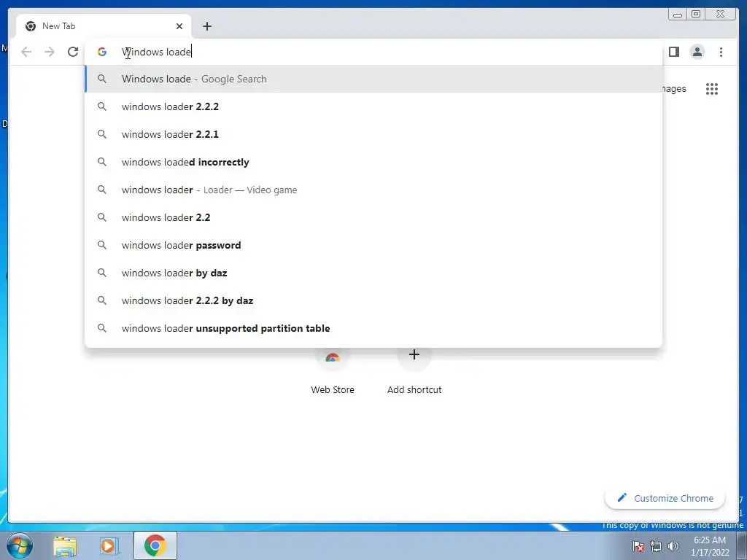Reload the page with refresh icon
Image resolution: width=747 pixels, height=560 pixels.
[73, 52]
